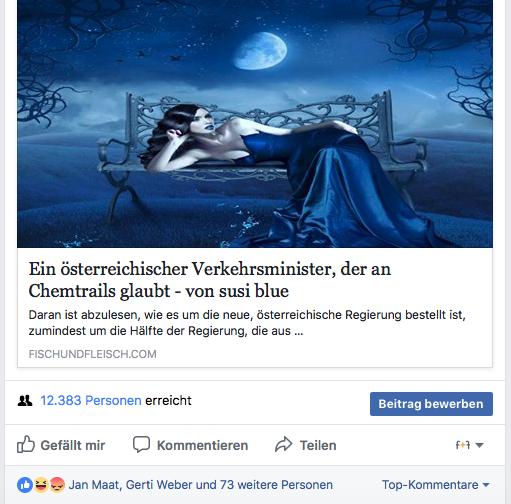511x504 pixels.
Task: Click the Gefällt mir label
Action: 73,445
